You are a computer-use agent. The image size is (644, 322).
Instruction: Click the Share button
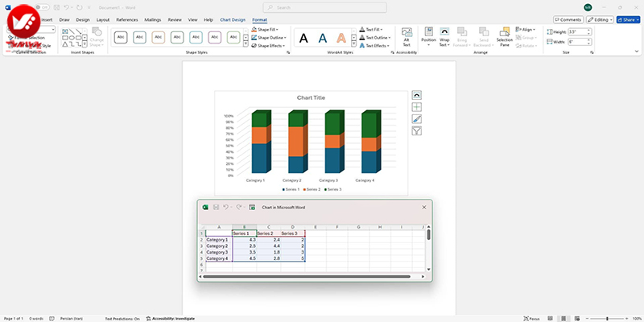(x=628, y=19)
